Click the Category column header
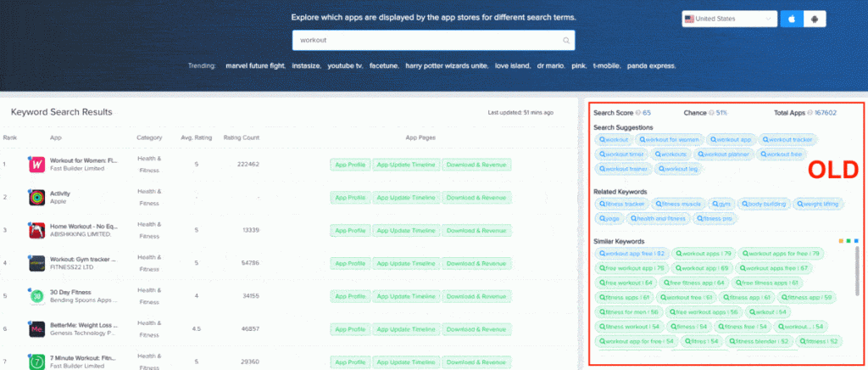Image resolution: width=868 pixels, height=370 pixels. [x=149, y=138]
